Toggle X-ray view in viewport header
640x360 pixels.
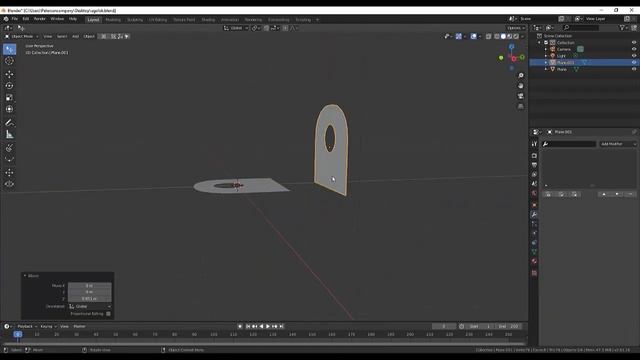point(489,36)
